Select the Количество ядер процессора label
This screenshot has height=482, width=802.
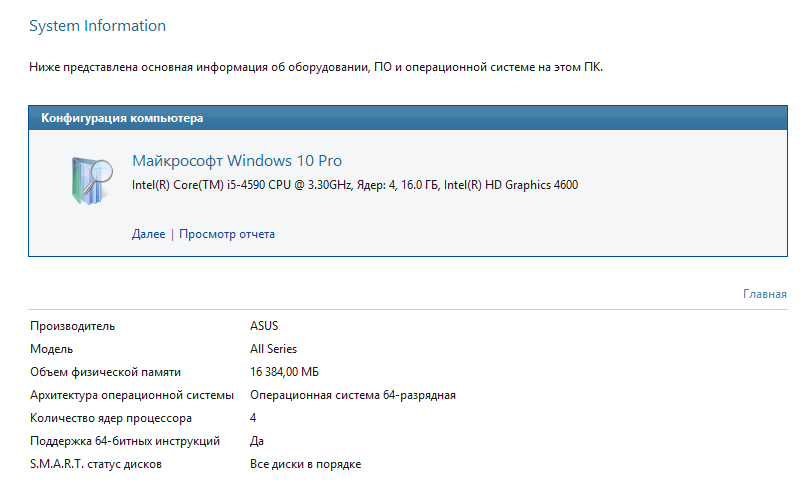[x=111, y=418]
